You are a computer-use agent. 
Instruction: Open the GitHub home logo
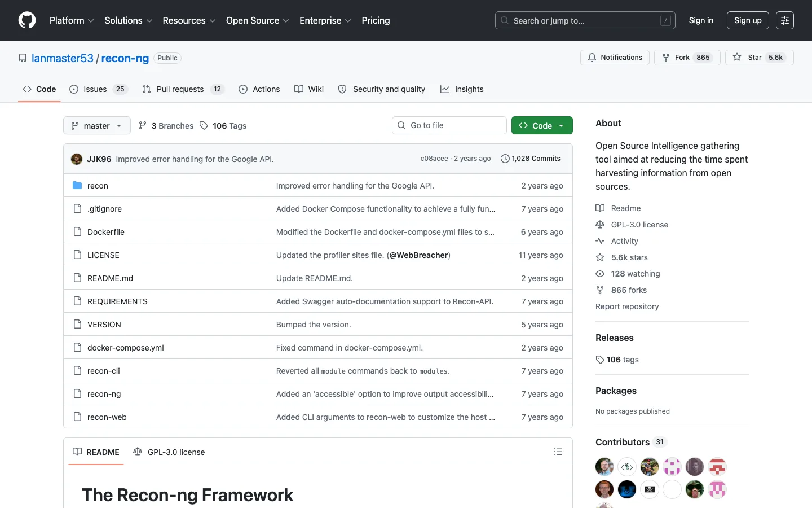(27, 20)
